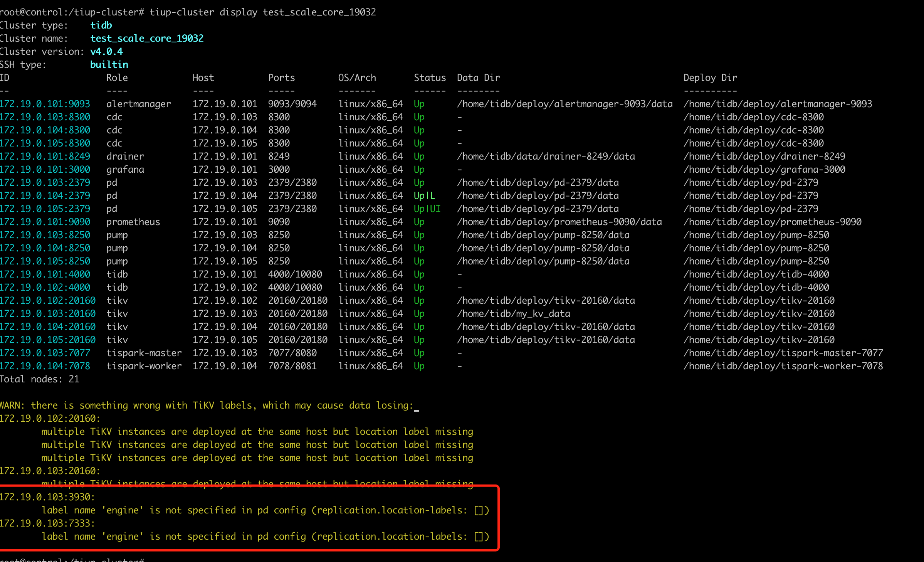This screenshot has height=562, width=924.
Task: Click the tispark-master role name
Action: (x=144, y=353)
